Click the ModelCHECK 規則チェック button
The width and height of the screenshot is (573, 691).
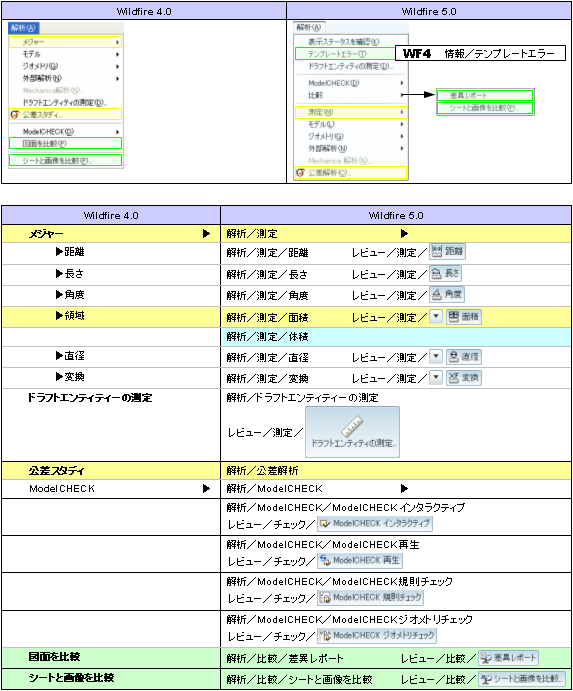pos(371,598)
